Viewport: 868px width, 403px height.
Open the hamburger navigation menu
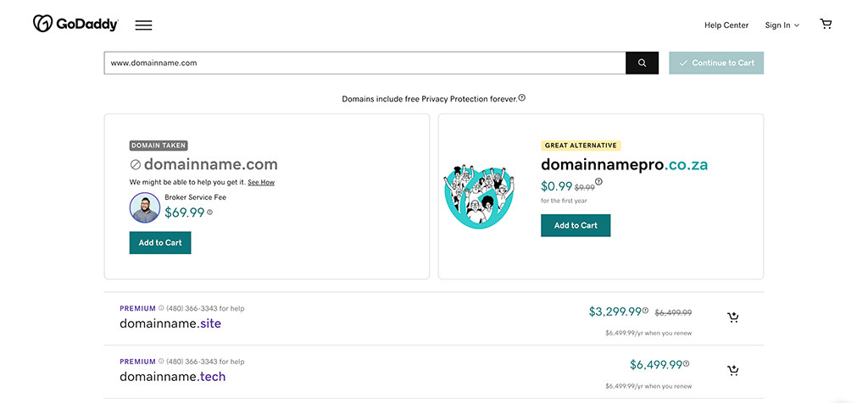143,25
